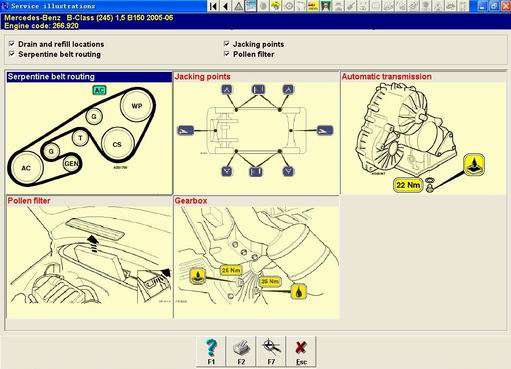Jump to first page with bar-arrow icon
Viewport: 511px width, 369px height.
pyautogui.click(x=214, y=6)
